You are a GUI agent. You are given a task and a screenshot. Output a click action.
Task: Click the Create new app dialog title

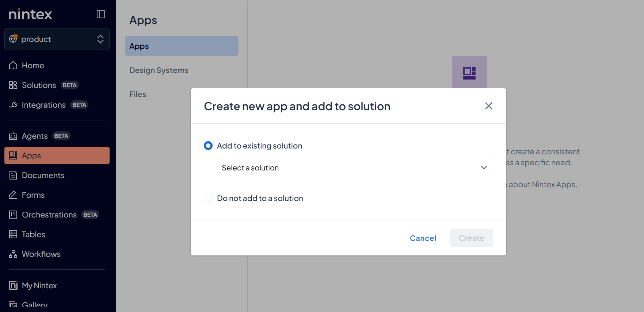point(297,106)
